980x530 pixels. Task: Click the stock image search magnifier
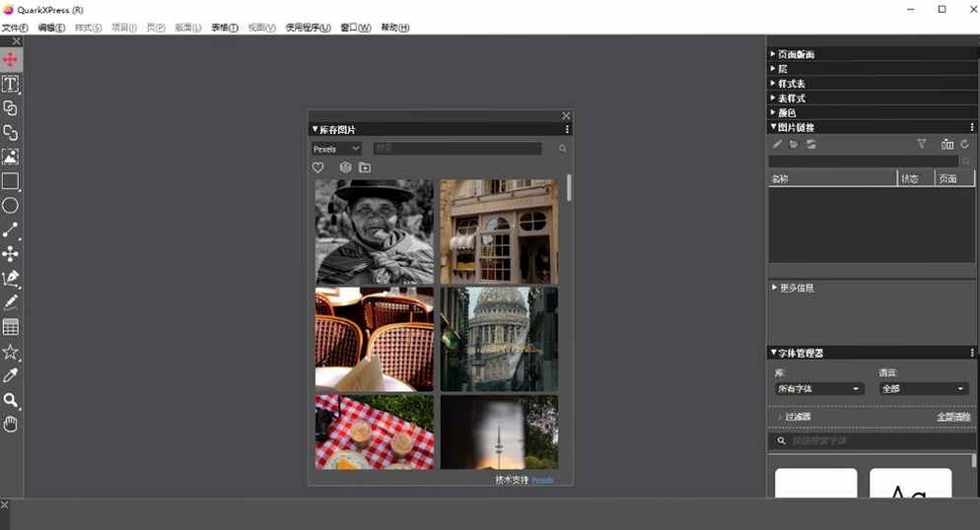[563, 149]
